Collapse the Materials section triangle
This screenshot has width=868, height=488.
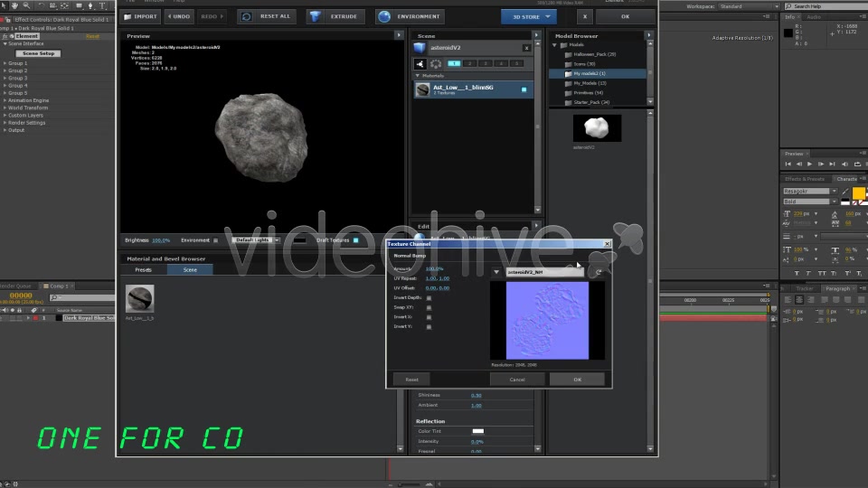coord(418,76)
